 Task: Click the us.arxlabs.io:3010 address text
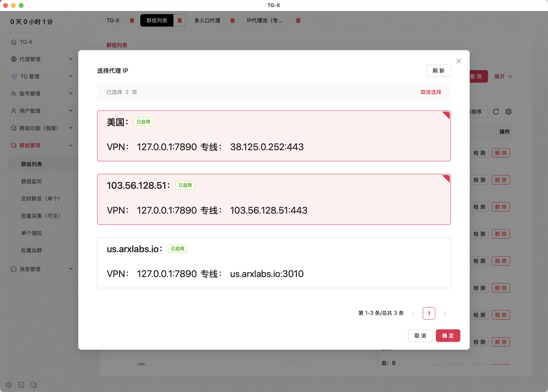(x=267, y=274)
